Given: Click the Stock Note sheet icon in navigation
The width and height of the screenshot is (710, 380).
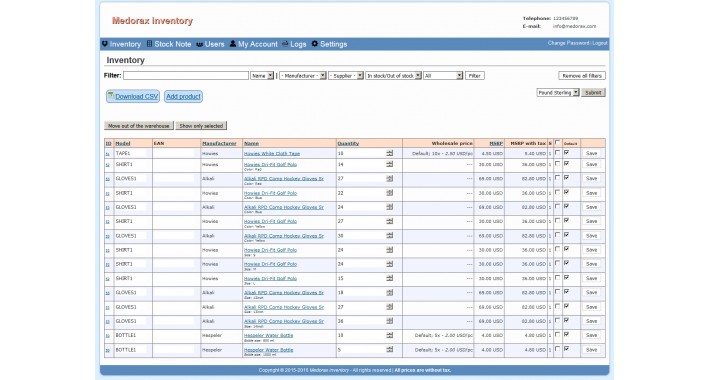Looking at the screenshot, I should (x=149, y=44).
